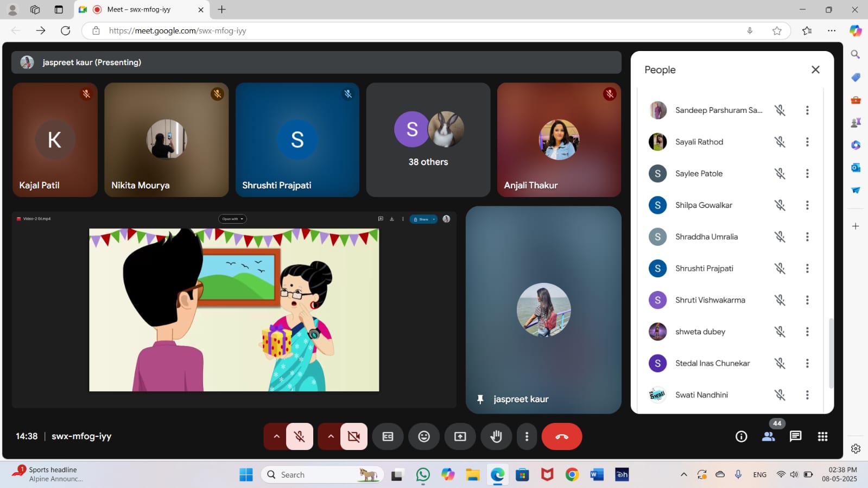
Task: Click Swati Nandhini's mic icon
Action: tap(780, 395)
